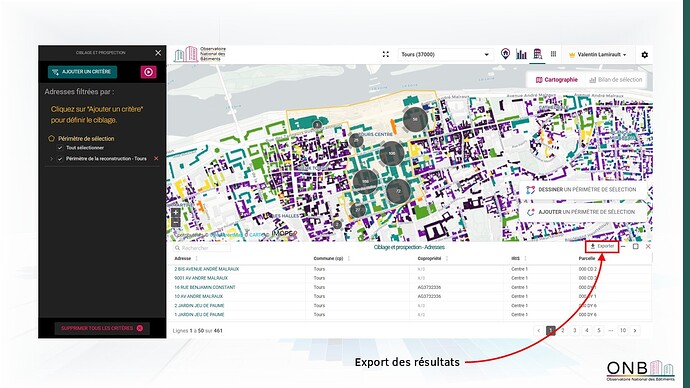Click the home location pin icon
This screenshot has width=690, height=388.
505,54
